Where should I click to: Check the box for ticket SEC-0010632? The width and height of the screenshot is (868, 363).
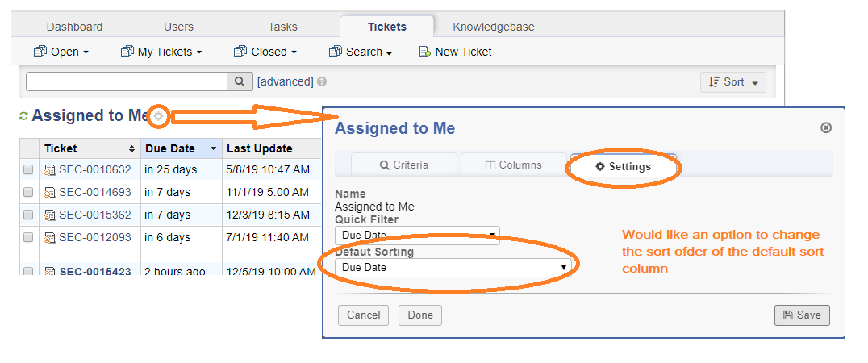(28, 170)
